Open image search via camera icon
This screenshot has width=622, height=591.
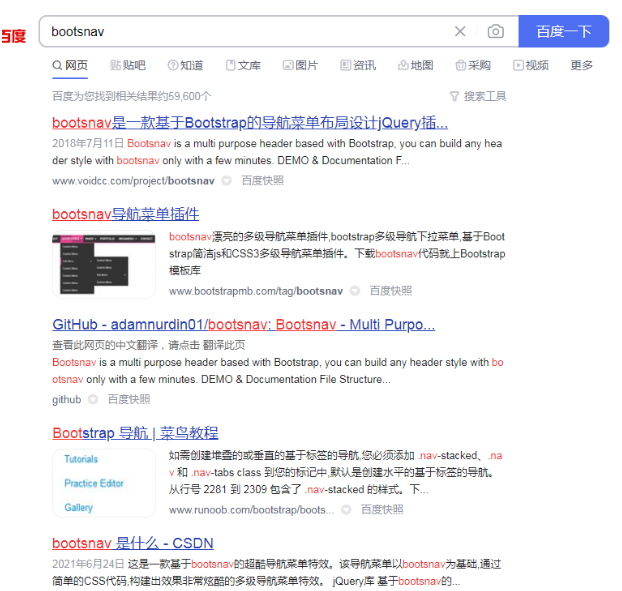pyautogui.click(x=495, y=31)
